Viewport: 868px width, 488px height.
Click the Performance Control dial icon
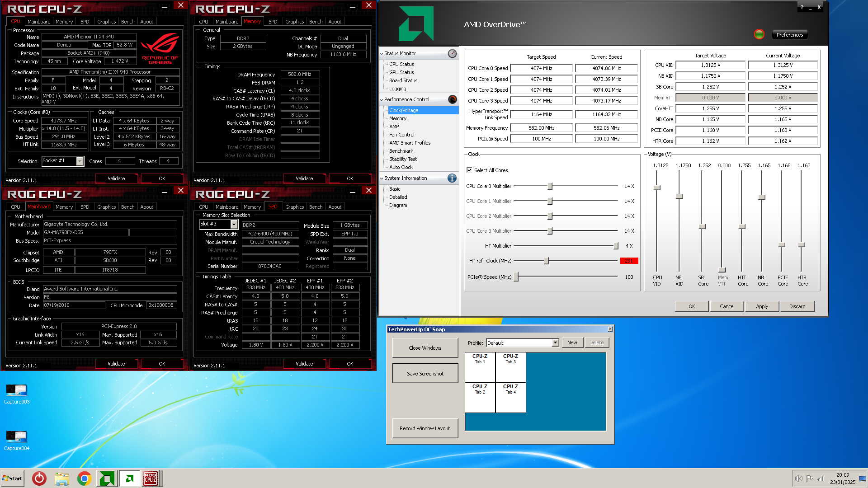tap(452, 99)
